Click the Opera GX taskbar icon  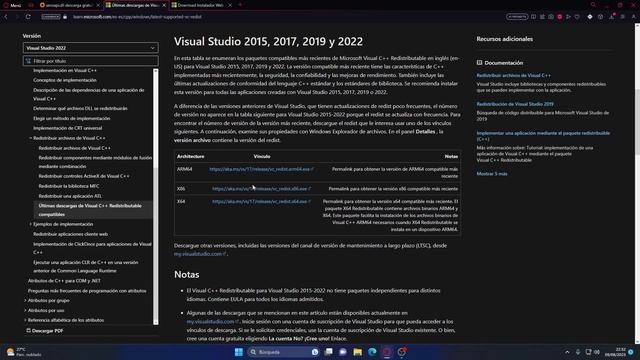tap(387, 352)
